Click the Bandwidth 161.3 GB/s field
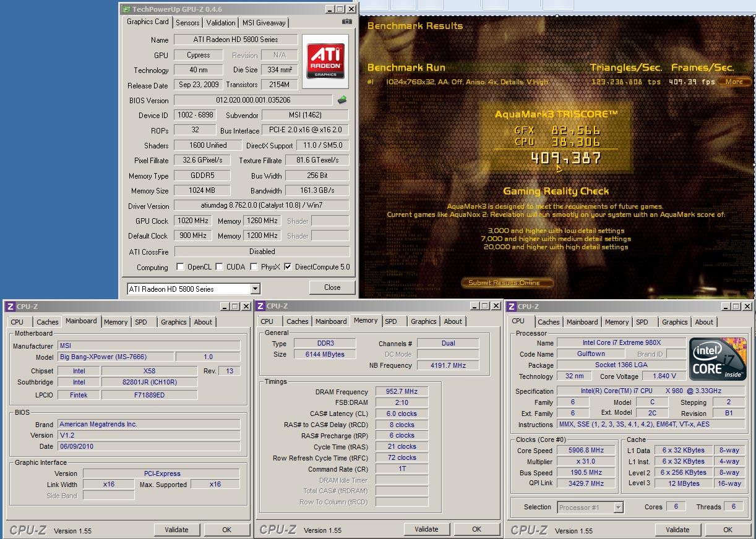756x539 pixels. coord(317,191)
